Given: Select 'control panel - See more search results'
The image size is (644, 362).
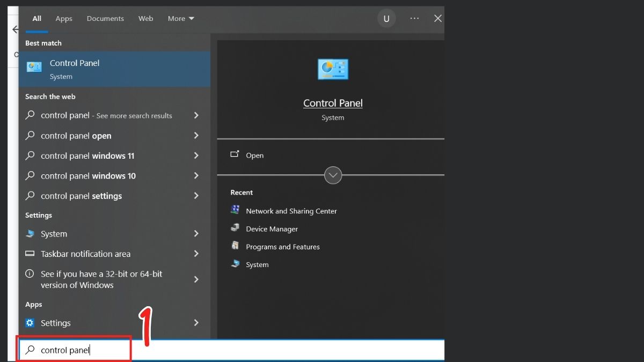Looking at the screenshot, I should tap(114, 115).
